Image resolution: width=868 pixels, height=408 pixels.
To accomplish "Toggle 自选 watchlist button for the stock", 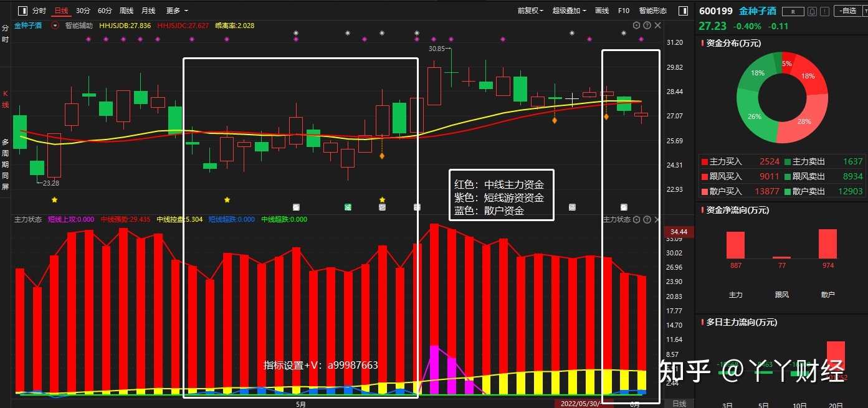I will [847, 11].
